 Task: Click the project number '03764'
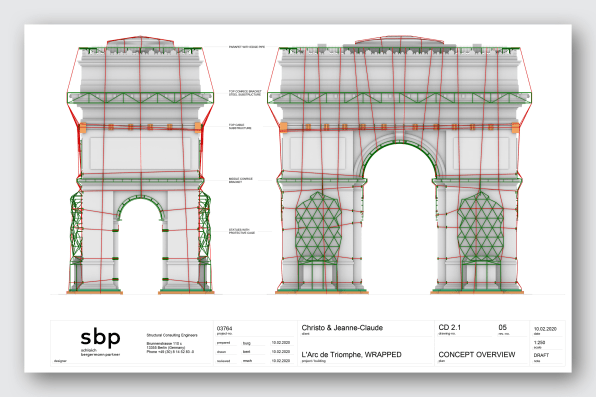tap(224, 328)
